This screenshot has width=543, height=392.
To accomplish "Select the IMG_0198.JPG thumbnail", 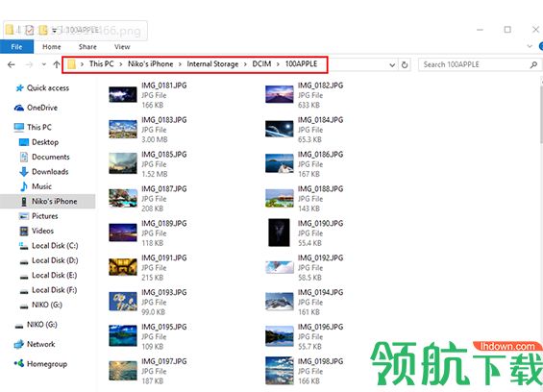I will [279, 371].
